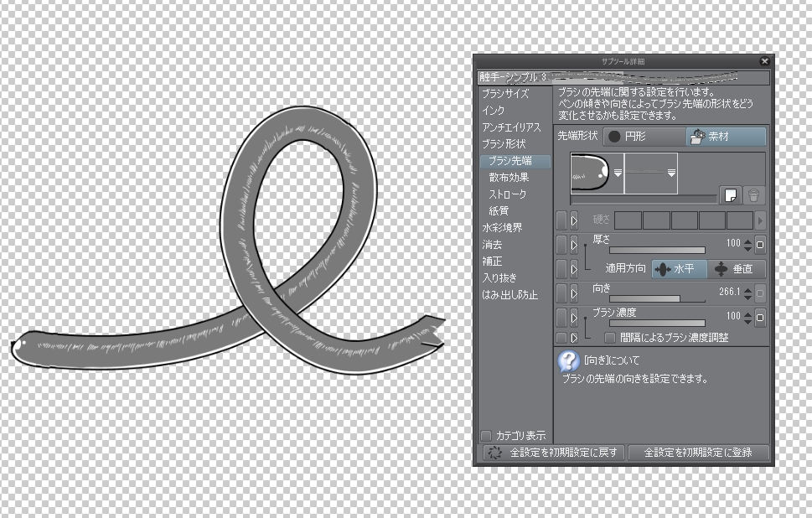Toggle 向き display in tool property
The width and height of the screenshot is (812, 518).
click(x=561, y=293)
